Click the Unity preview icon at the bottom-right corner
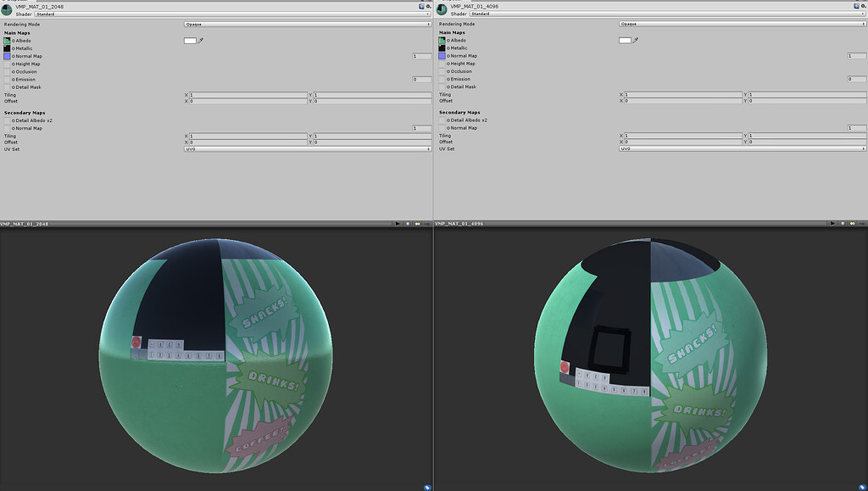This screenshot has width=868, height=491. (x=862, y=487)
